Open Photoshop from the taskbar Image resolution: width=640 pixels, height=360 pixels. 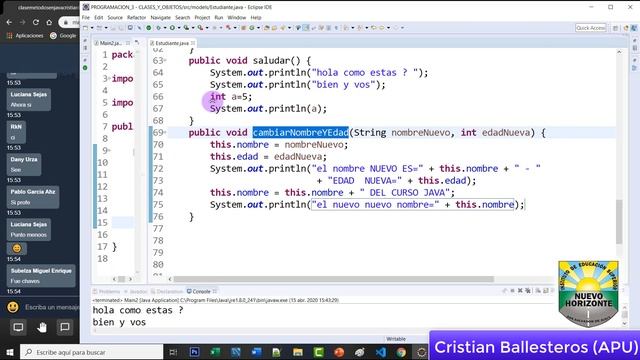pyautogui.click(x=194, y=352)
